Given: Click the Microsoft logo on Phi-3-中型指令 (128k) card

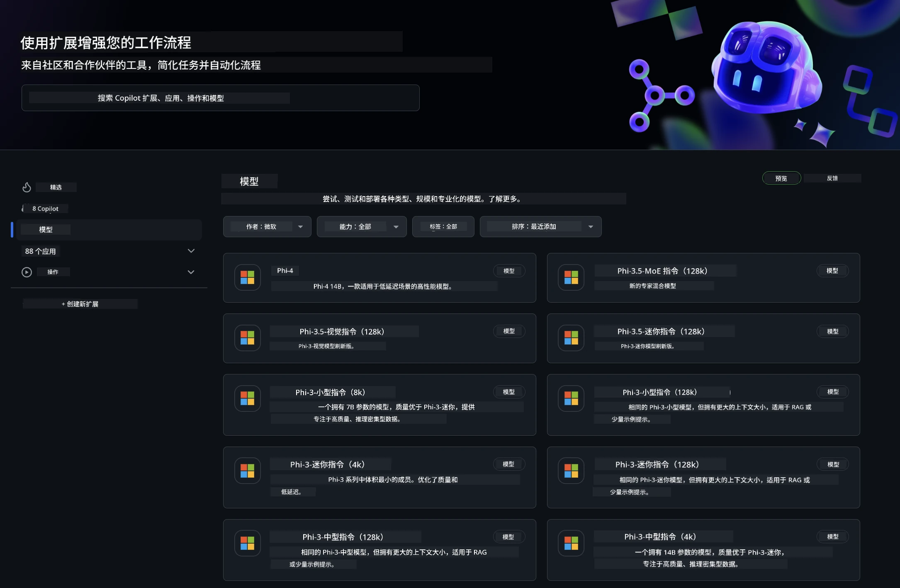Looking at the screenshot, I should point(248,543).
